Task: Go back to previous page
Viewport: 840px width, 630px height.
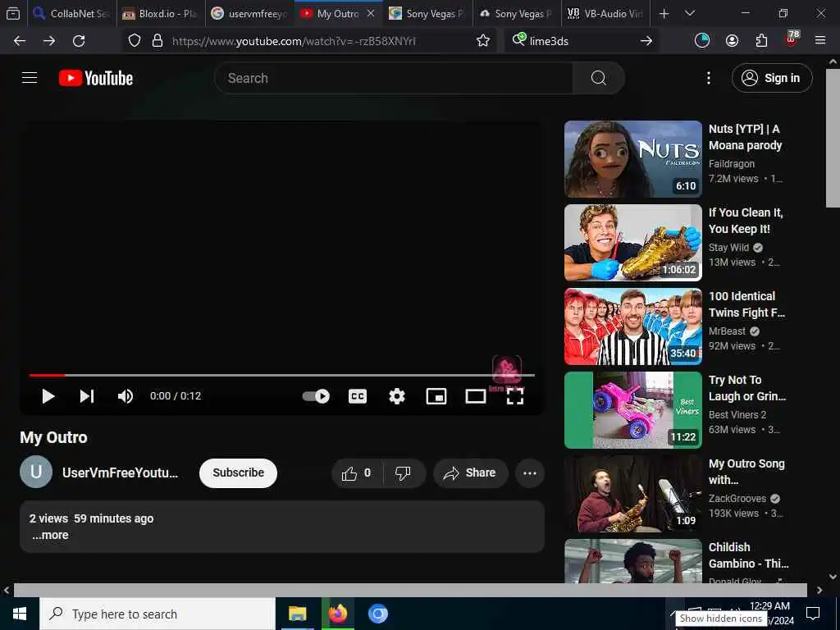Action: [x=20, y=41]
